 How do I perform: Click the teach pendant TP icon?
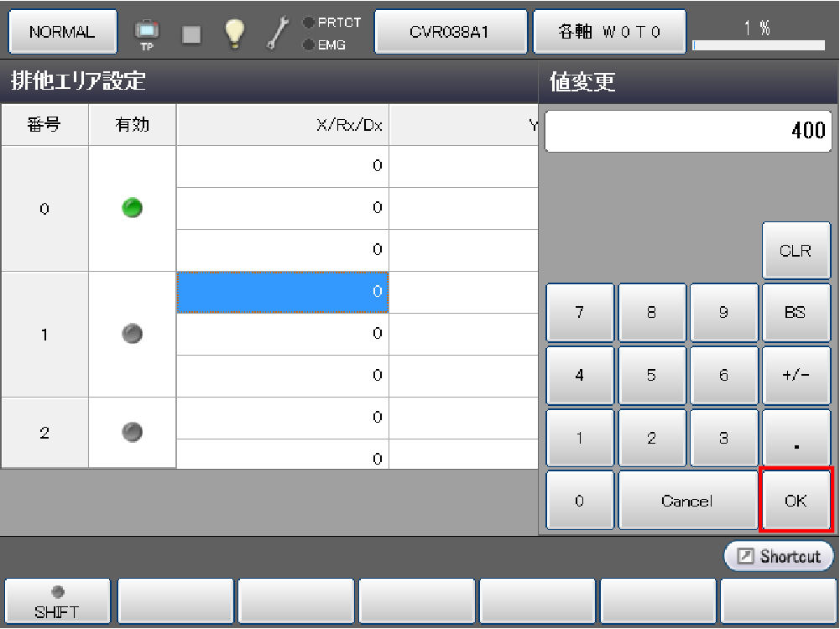coord(147,33)
